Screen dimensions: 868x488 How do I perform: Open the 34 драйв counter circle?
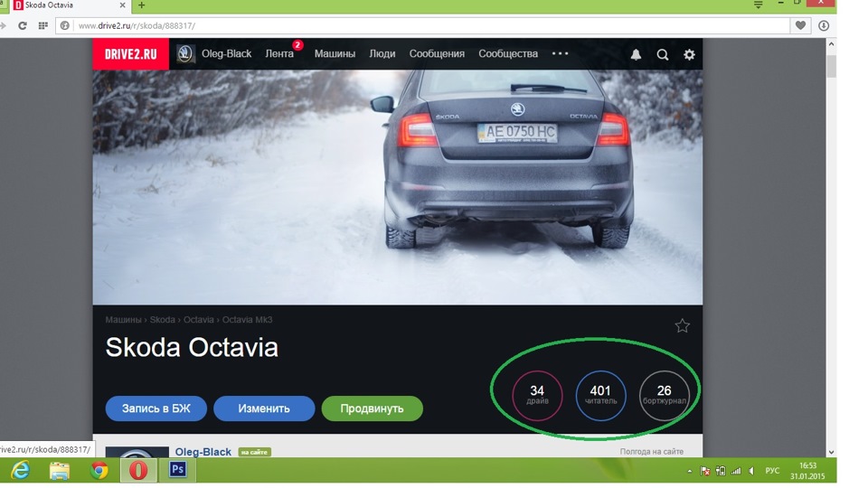[x=537, y=395]
